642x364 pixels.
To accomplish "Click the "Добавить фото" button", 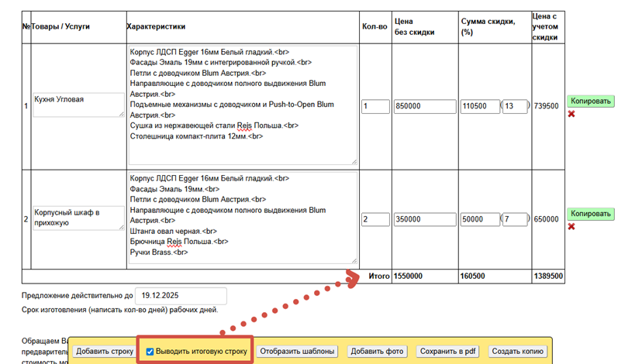I will pos(377,352).
